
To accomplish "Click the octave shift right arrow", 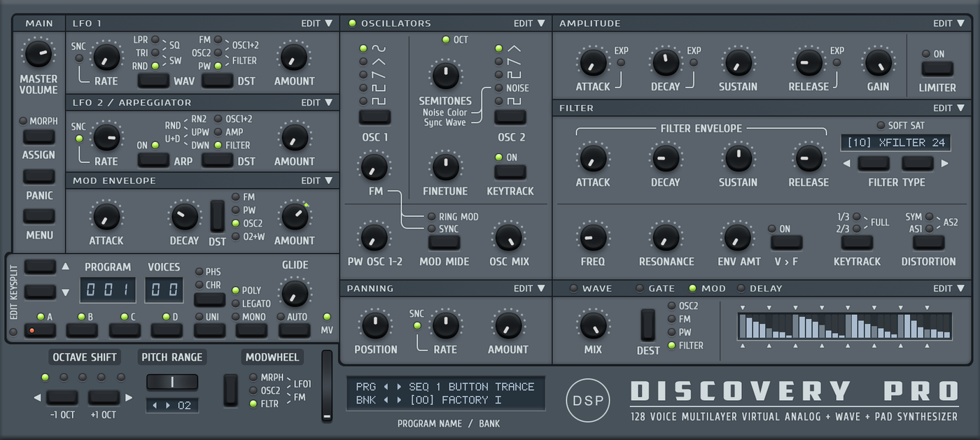I will 128,398.
